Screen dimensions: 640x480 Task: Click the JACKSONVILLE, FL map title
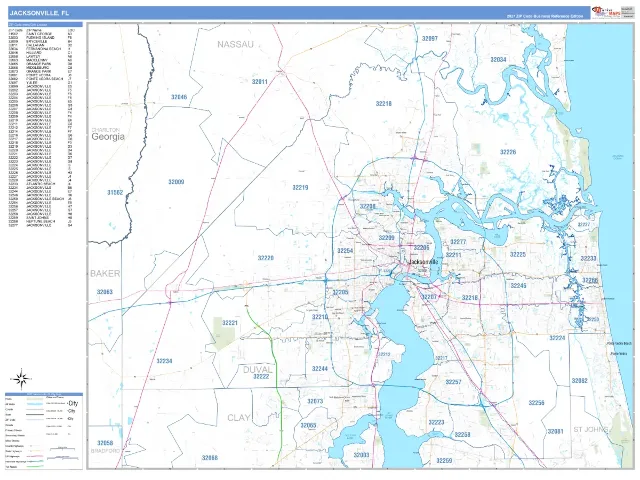[40, 13]
